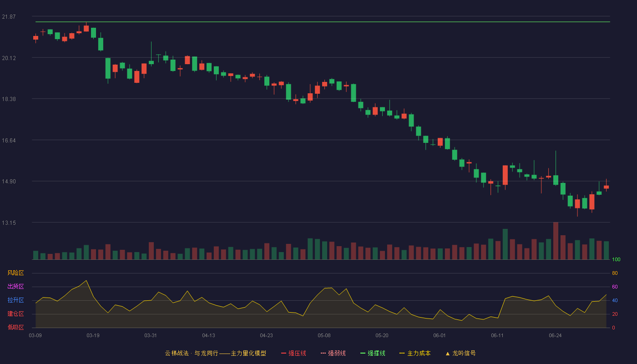Viewport: 637px width, 364px height.
Task: Click the 风险区 zone label
Action: click(x=15, y=273)
